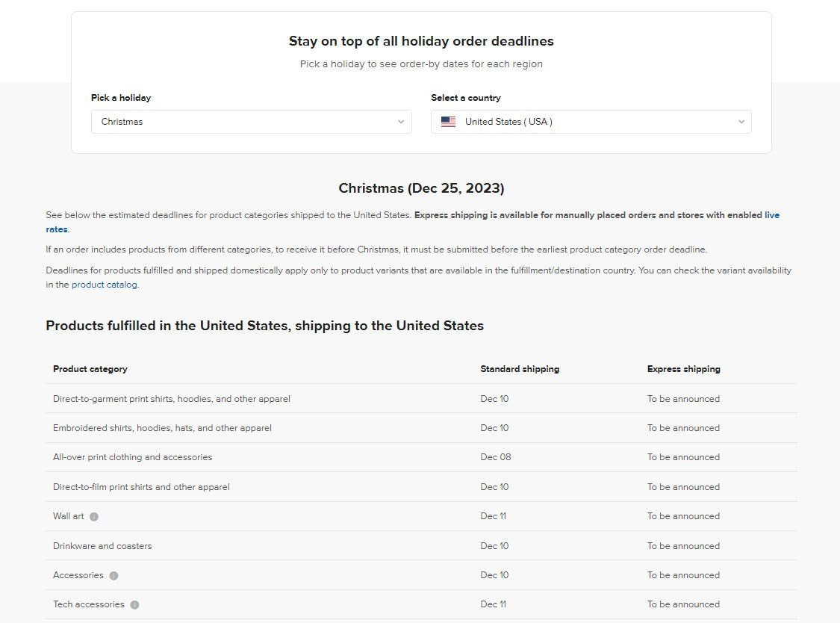Select the All-over print clothing row
Screen dimensions: 840x623
pyautogui.click(x=132, y=457)
